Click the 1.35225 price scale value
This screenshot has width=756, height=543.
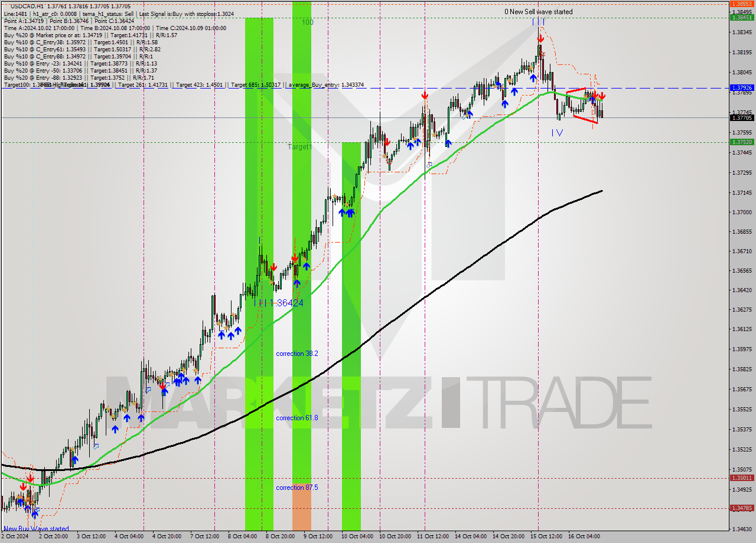click(742, 449)
